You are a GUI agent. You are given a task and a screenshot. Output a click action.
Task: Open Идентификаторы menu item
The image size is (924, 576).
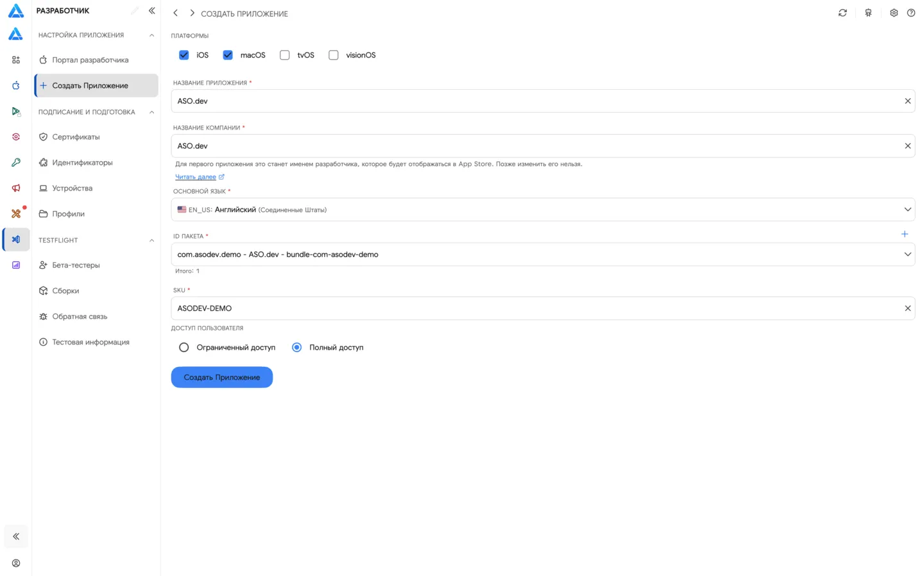pos(96,162)
